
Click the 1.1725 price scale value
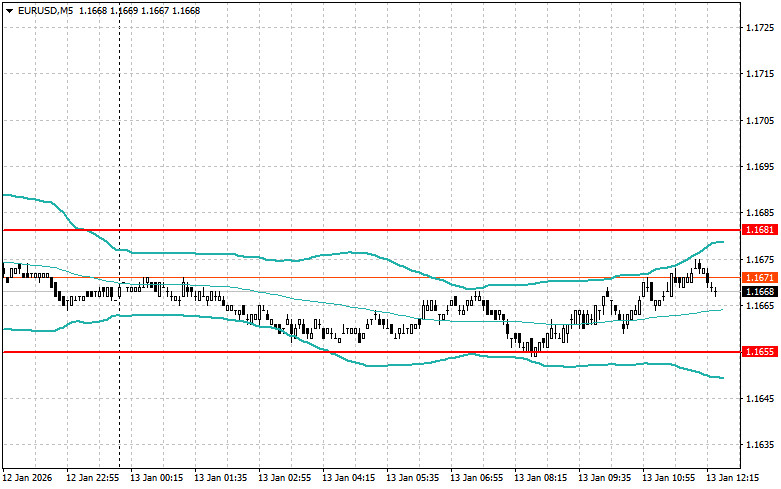coord(760,27)
